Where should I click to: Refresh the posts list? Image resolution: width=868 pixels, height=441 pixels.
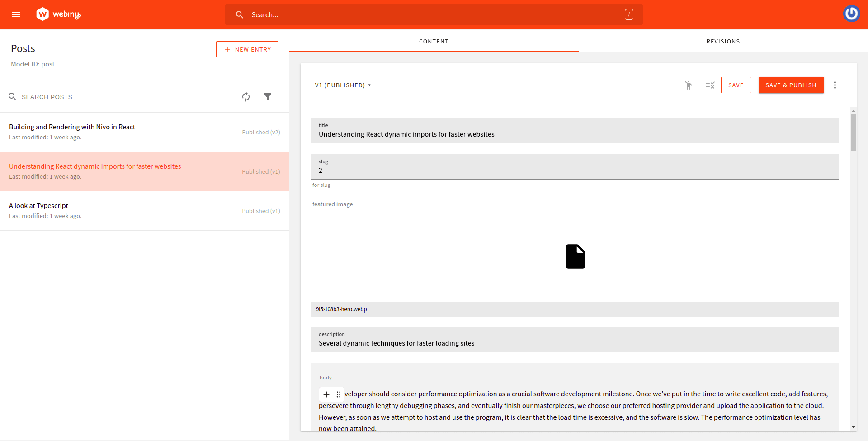pyautogui.click(x=246, y=97)
